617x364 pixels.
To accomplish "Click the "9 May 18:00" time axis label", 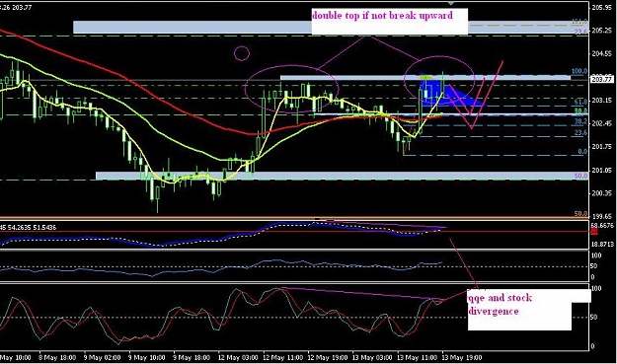I will 193,358.
